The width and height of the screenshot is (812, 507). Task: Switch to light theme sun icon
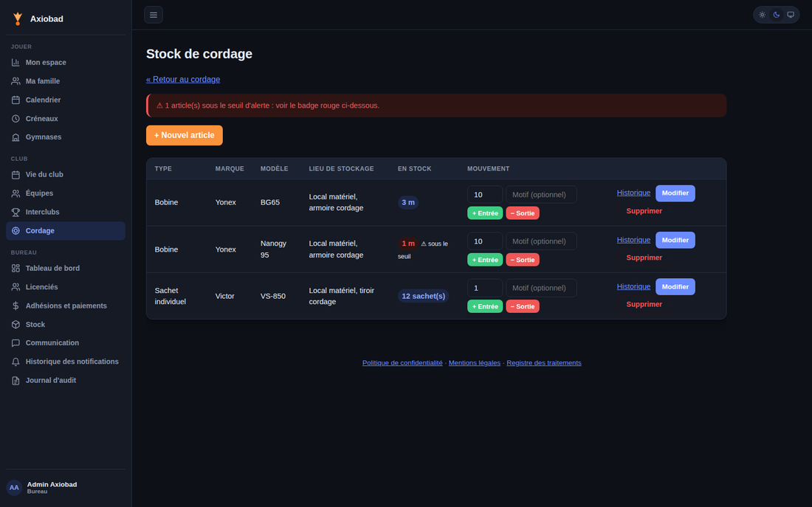pos(763,15)
